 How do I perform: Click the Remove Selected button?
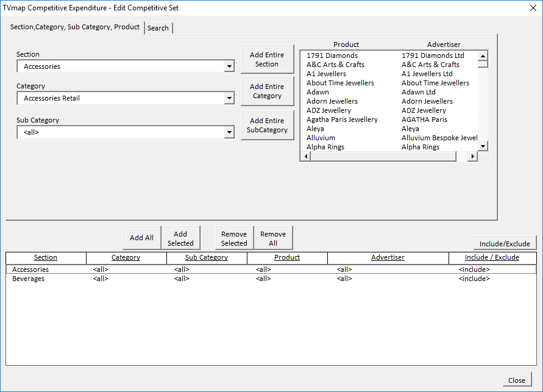tap(234, 238)
